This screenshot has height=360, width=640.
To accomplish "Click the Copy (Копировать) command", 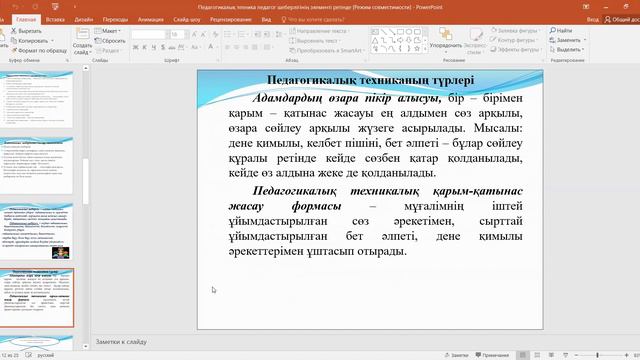I will tap(32, 41).
